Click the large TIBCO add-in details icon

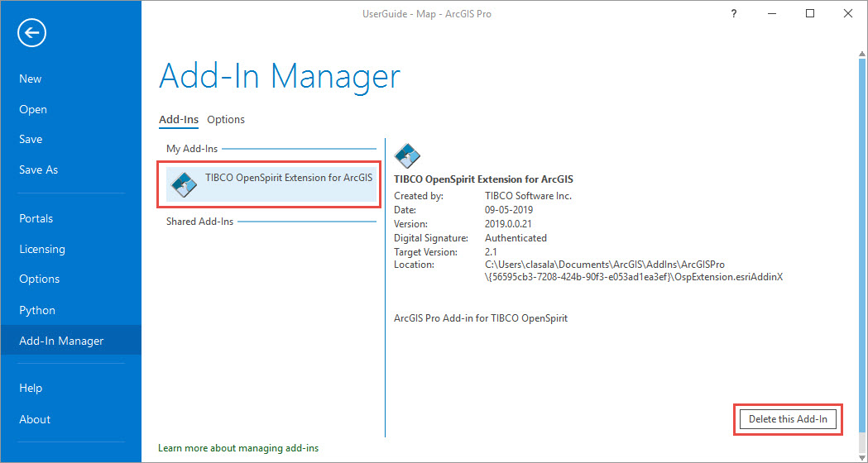[407, 155]
